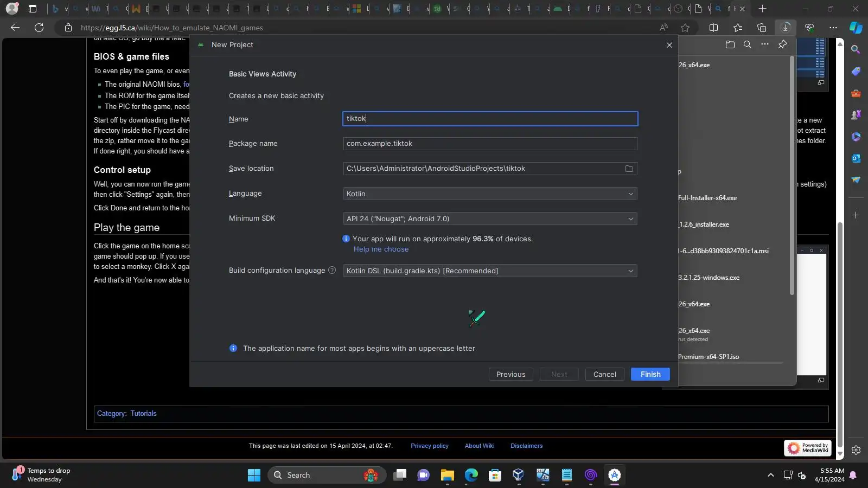Add an app to Edge sidebar
This screenshot has width=868, height=488.
click(x=856, y=215)
